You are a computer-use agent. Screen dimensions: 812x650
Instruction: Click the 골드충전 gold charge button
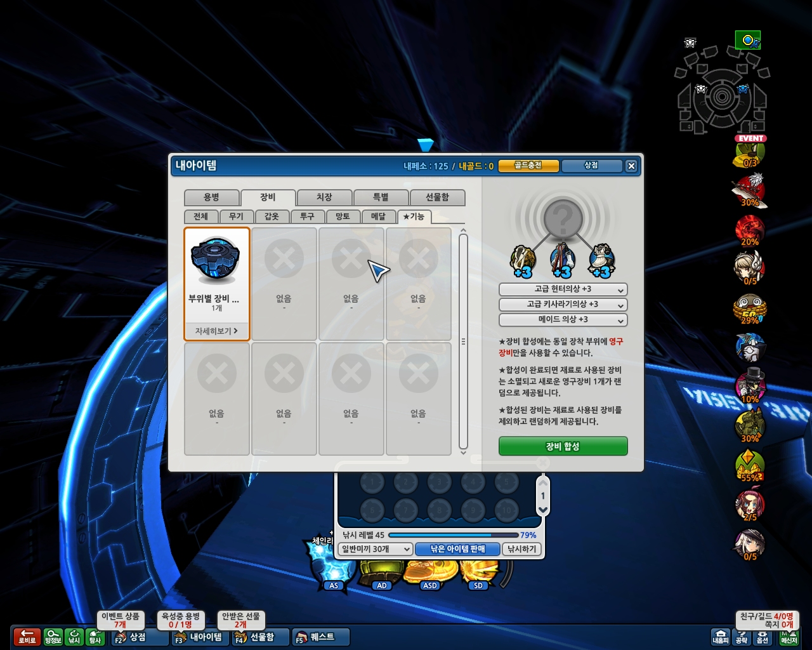pyautogui.click(x=528, y=166)
